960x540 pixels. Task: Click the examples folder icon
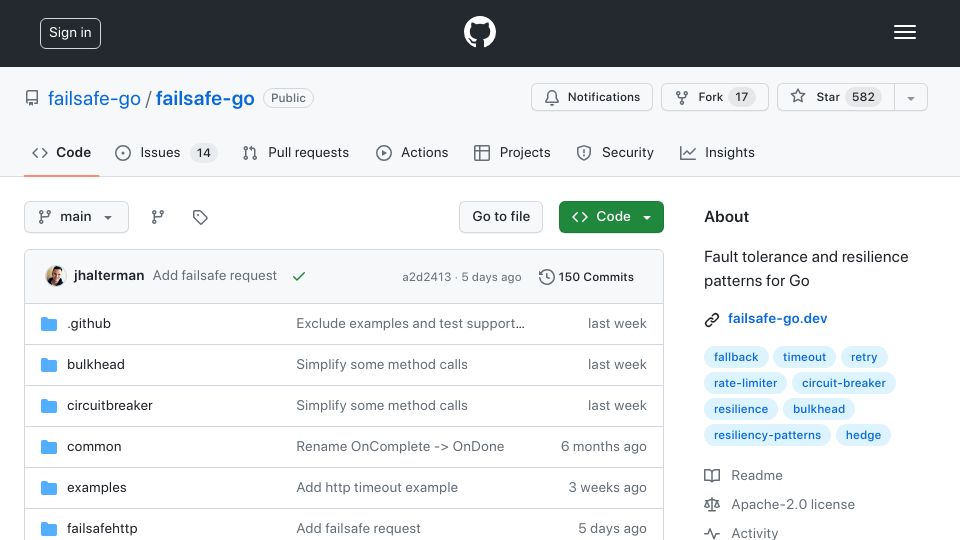[49, 488]
